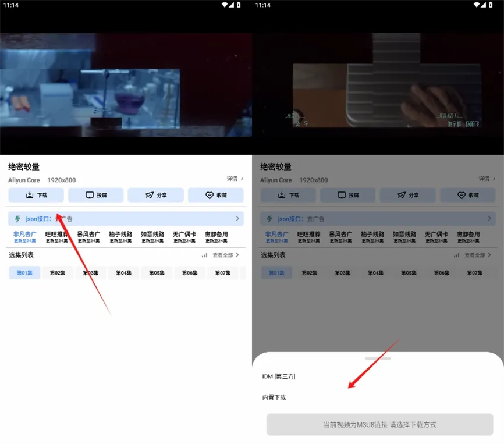Choose dimmed 第01集 in right screenshot
The height and width of the screenshot is (444, 504).
[276, 273]
